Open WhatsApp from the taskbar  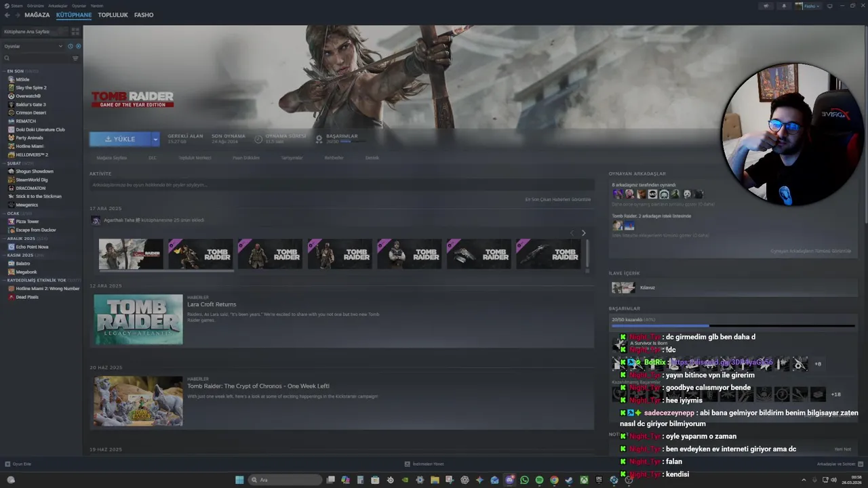point(524,480)
